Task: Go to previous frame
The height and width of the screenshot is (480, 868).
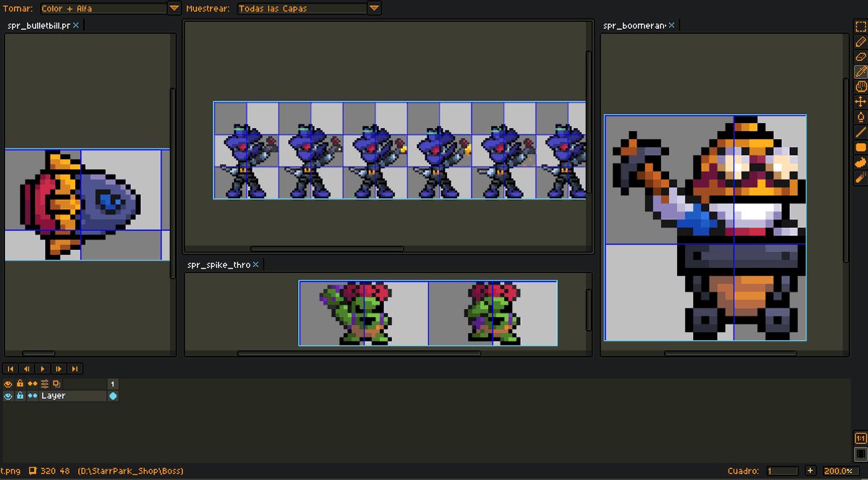Action: pyautogui.click(x=27, y=369)
